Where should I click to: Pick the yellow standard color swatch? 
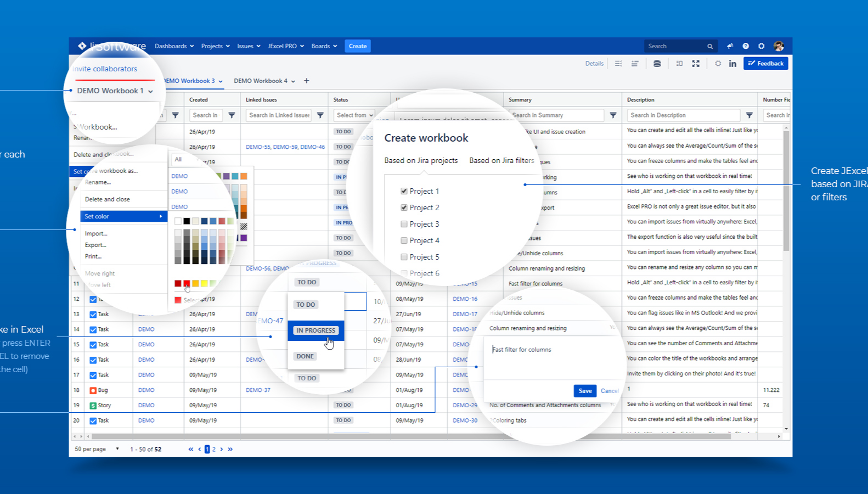pos(204,283)
